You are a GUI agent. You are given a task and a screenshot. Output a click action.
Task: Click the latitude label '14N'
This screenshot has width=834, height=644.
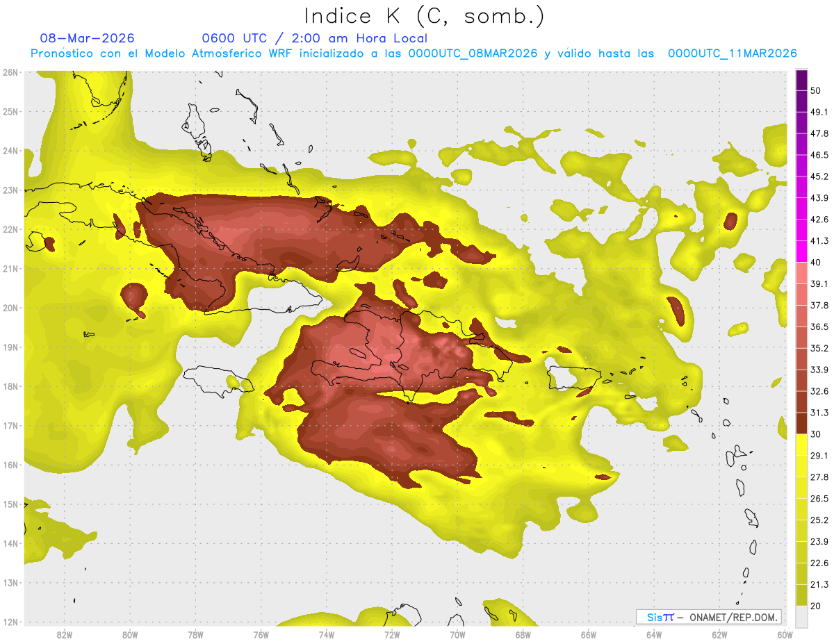coord(10,543)
